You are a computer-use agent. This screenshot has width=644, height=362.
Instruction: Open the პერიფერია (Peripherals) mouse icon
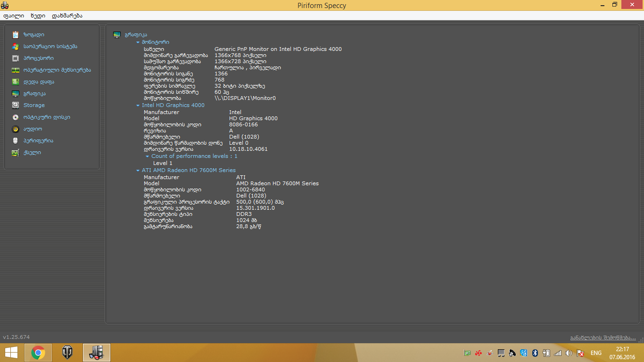pyautogui.click(x=16, y=141)
